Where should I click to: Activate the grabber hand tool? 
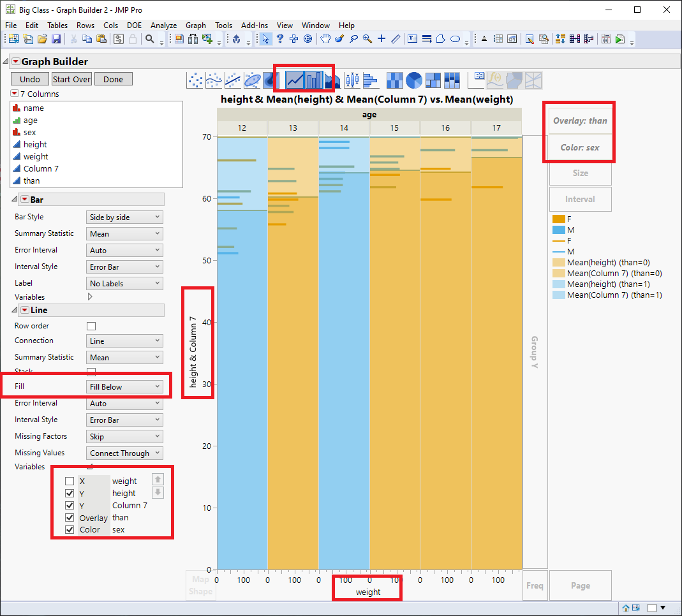point(325,39)
